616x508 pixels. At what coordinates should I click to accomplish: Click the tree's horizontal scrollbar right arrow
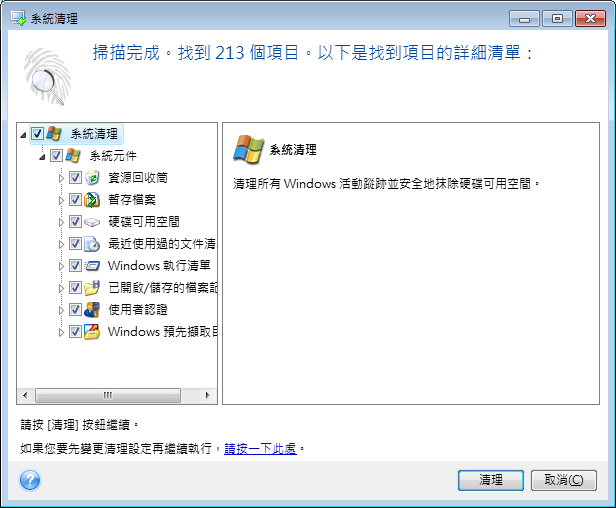click(x=208, y=395)
